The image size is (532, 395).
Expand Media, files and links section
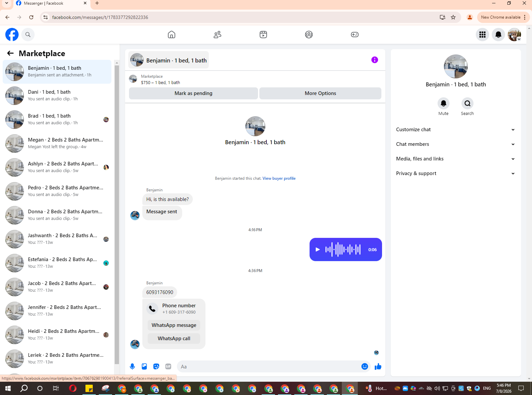[x=456, y=159]
